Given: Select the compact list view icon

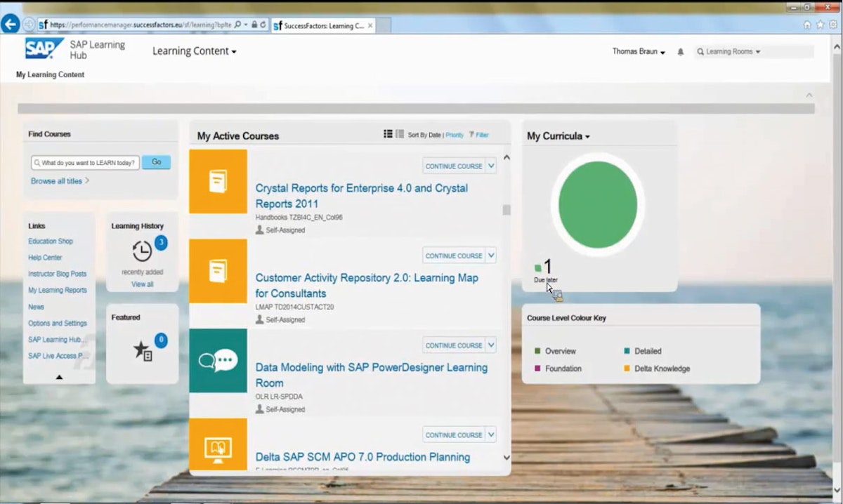Looking at the screenshot, I should pos(388,134).
